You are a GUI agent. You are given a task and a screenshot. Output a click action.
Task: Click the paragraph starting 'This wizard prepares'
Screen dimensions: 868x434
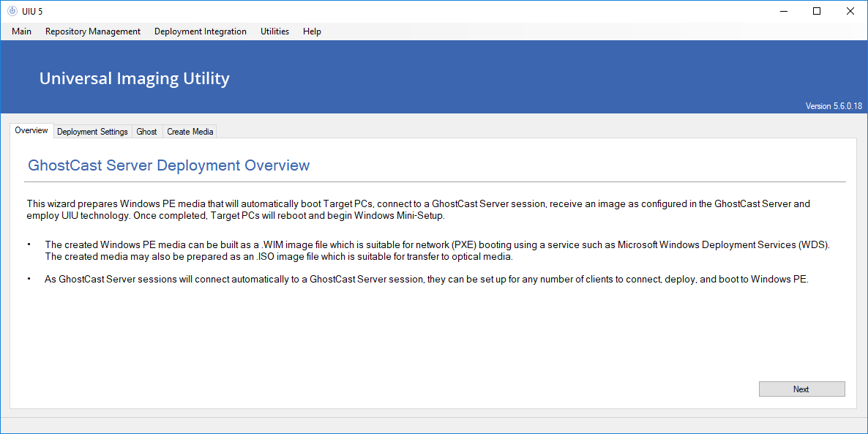(x=419, y=210)
